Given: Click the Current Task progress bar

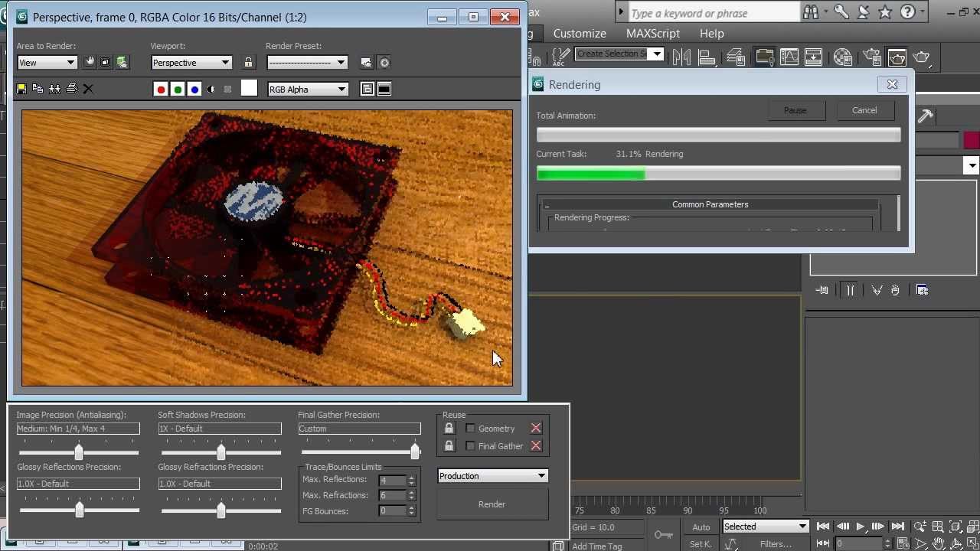Looking at the screenshot, I should coord(718,174).
